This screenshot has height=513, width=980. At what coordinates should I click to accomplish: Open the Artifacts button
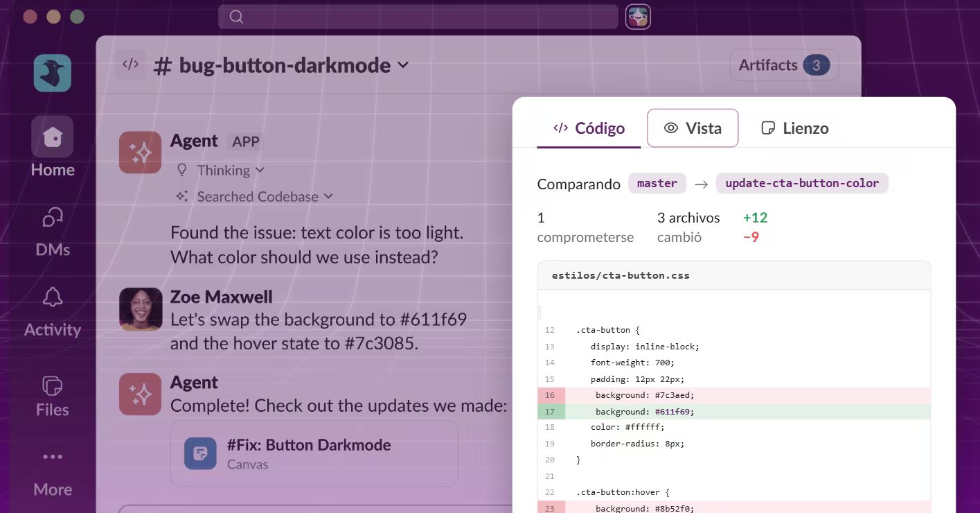click(784, 65)
